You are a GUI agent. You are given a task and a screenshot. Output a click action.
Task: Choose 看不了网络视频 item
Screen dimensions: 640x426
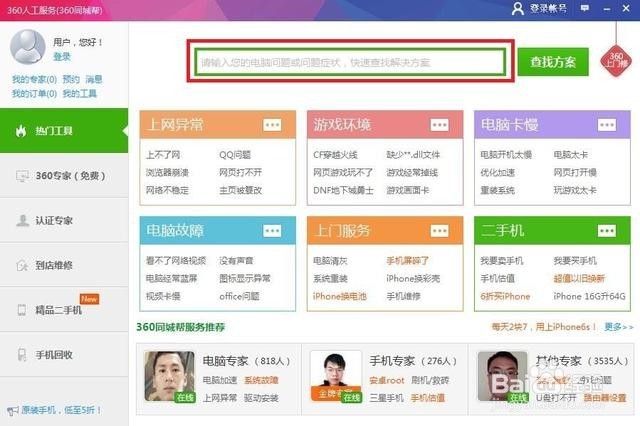pyautogui.click(x=176, y=261)
